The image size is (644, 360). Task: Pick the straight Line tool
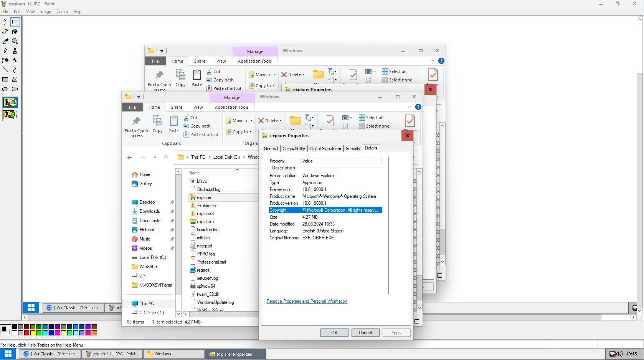coord(5,70)
